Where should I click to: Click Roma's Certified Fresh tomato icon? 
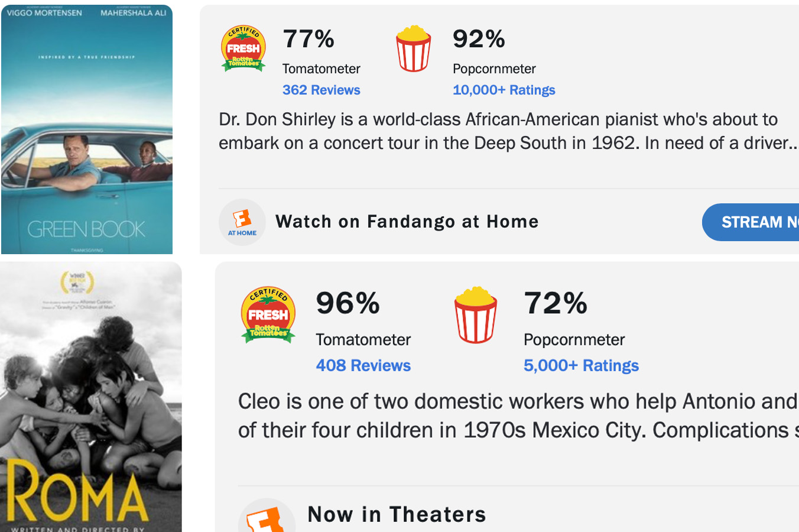point(268,315)
